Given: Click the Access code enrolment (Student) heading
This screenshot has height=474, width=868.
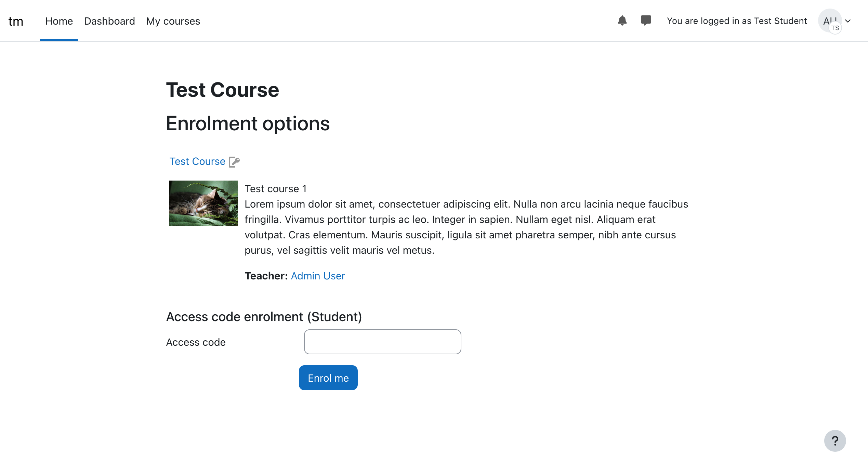Looking at the screenshot, I should click(x=264, y=317).
